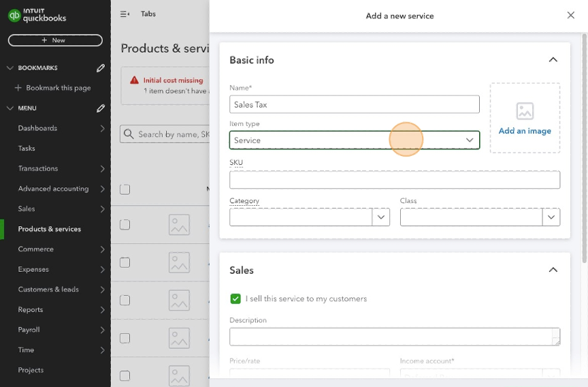Check the first product row checkbox
588x387 pixels.
coord(125,224)
